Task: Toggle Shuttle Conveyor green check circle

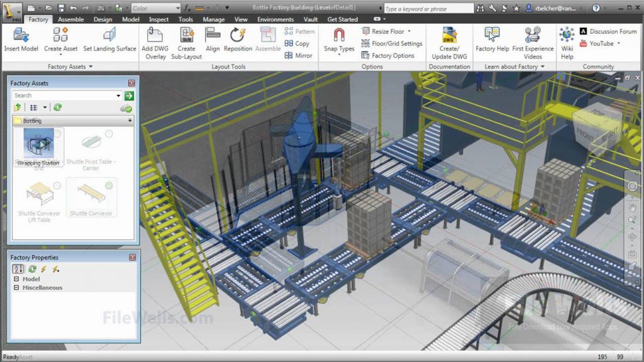Action: tap(109, 185)
